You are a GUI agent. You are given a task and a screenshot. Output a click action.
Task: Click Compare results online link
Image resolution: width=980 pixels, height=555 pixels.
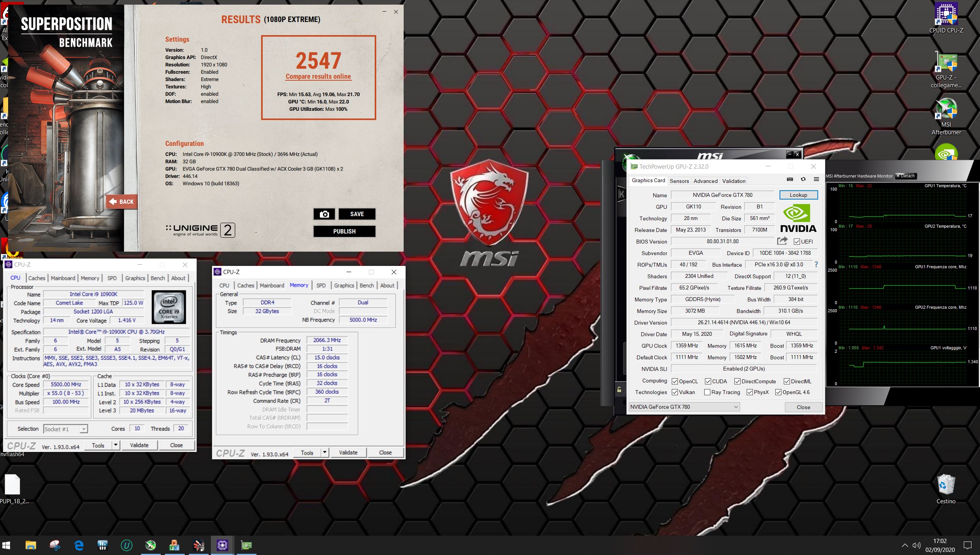coord(318,76)
